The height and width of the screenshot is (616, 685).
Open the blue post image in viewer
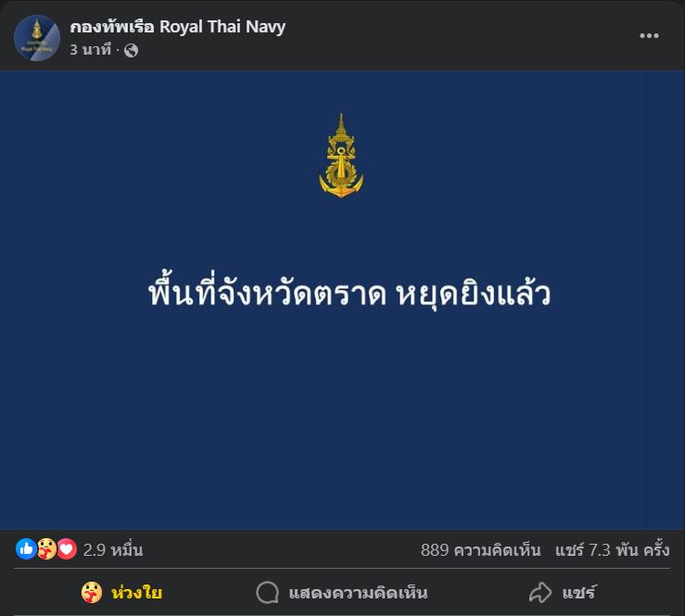tap(343, 300)
